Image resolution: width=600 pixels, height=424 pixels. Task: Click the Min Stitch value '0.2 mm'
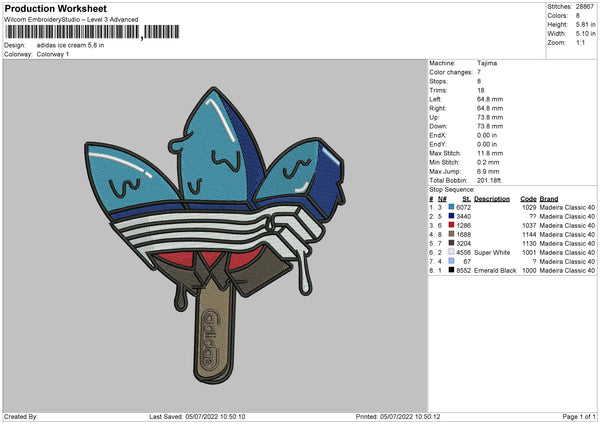tap(489, 162)
